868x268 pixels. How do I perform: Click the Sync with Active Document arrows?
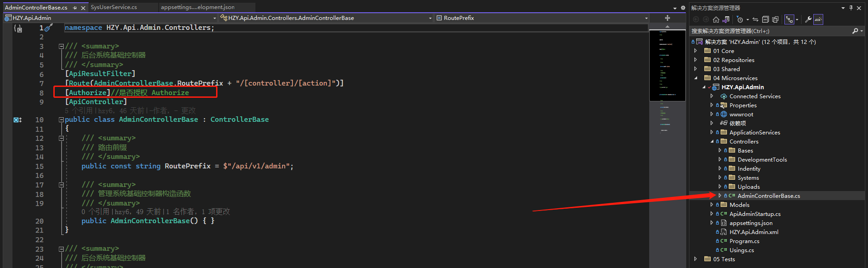tap(755, 19)
